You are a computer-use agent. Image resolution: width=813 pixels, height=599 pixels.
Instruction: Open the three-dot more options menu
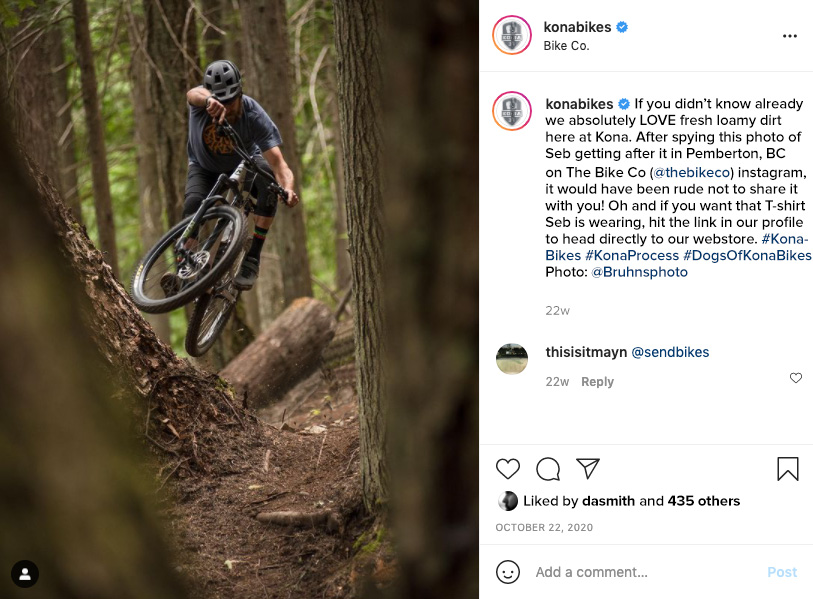coord(790,36)
